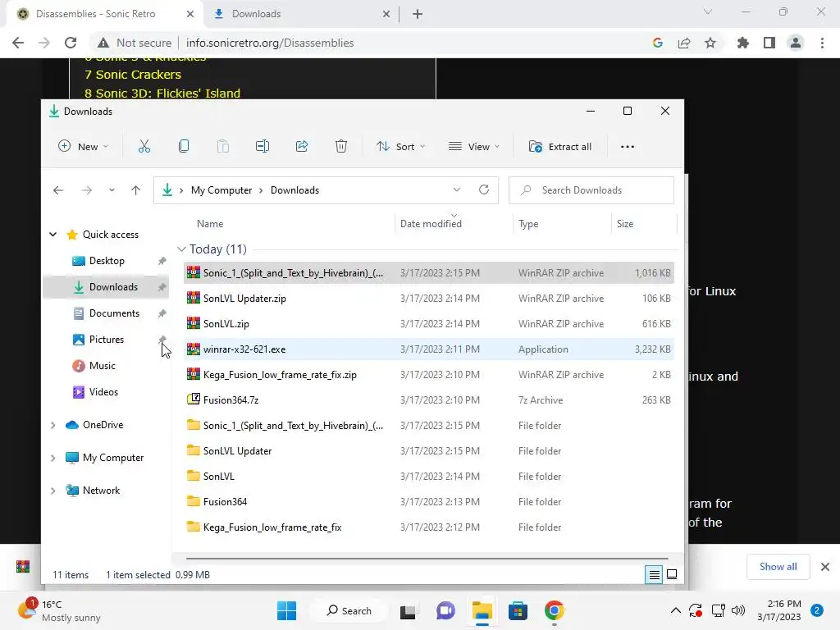Viewport: 840px width, 630px height.
Task: Open Task View from taskbar
Action: pos(408,610)
